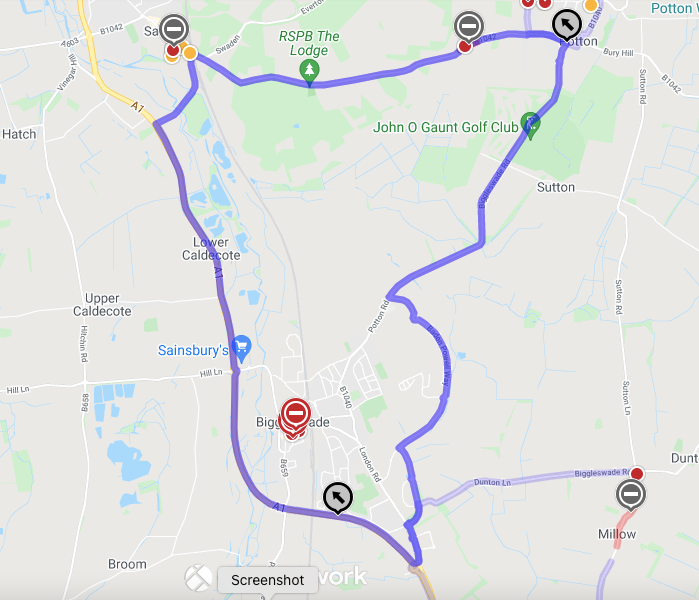699x600 pixels.
Task: Click the John O Gaunt Golf Club pin
Action: 530,126
